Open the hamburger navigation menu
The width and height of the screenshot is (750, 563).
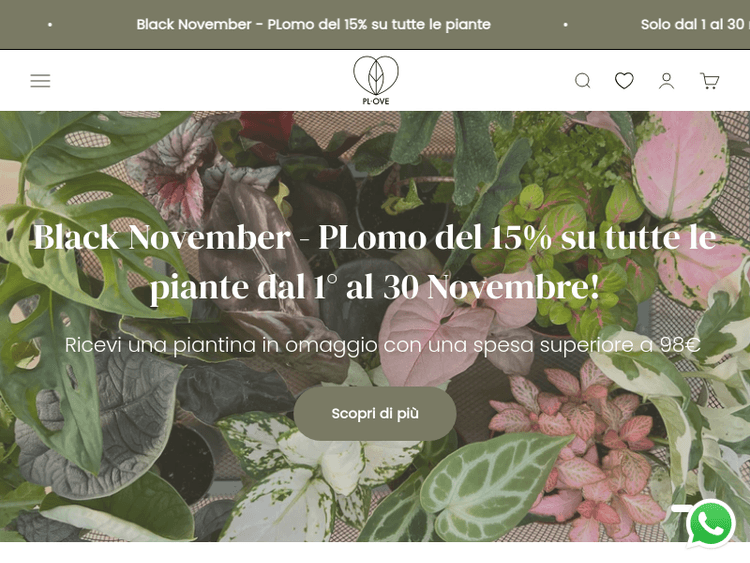[x=40, y=80]
